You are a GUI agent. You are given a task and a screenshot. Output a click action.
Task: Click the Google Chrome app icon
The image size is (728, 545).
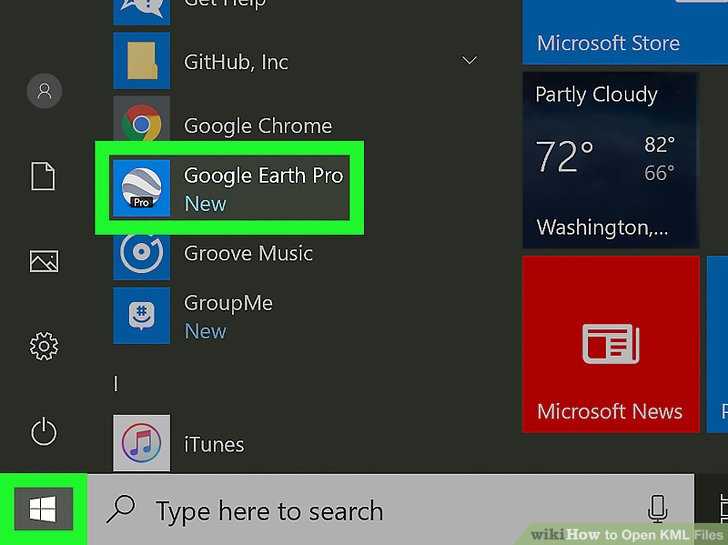(x=142, y=120)
